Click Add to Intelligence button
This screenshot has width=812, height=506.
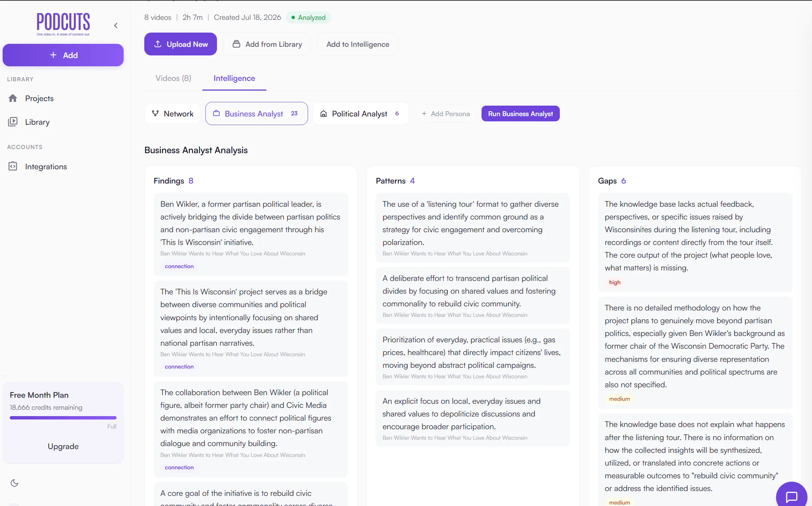[357, 44]
